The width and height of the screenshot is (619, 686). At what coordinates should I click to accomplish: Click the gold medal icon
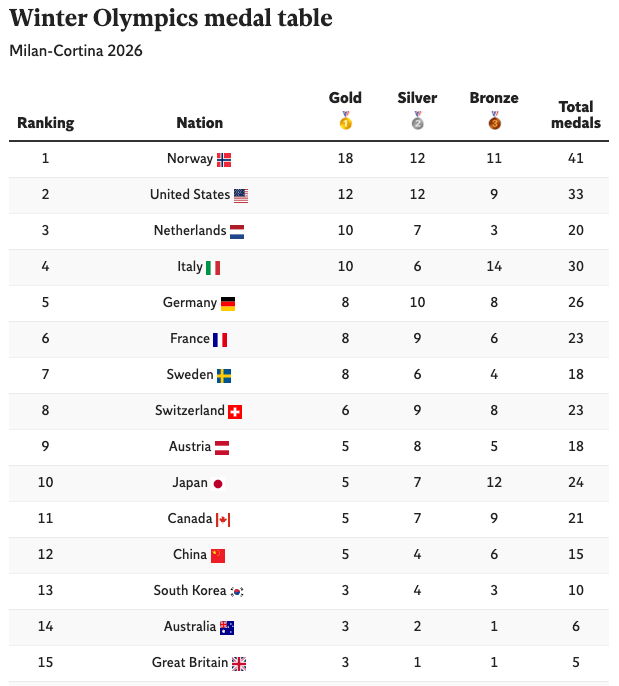point(345,121)
